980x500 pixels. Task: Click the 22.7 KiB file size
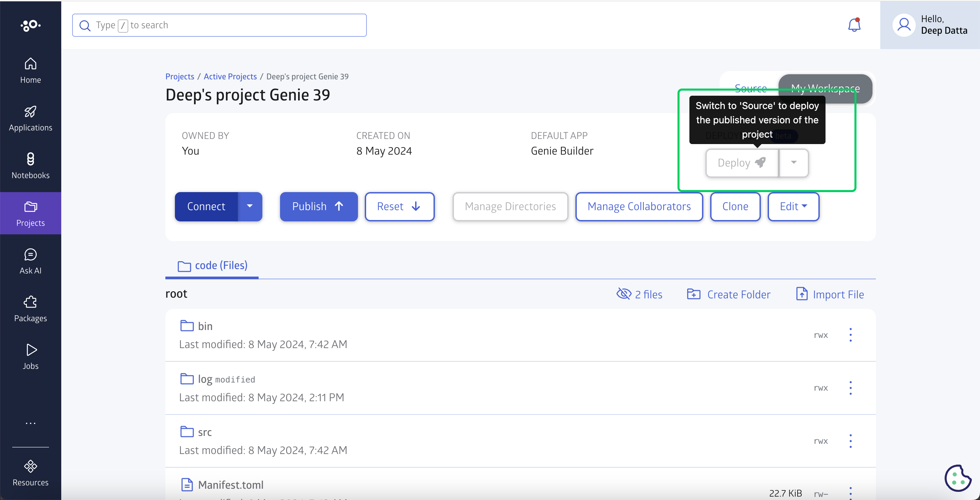point(785,493)
